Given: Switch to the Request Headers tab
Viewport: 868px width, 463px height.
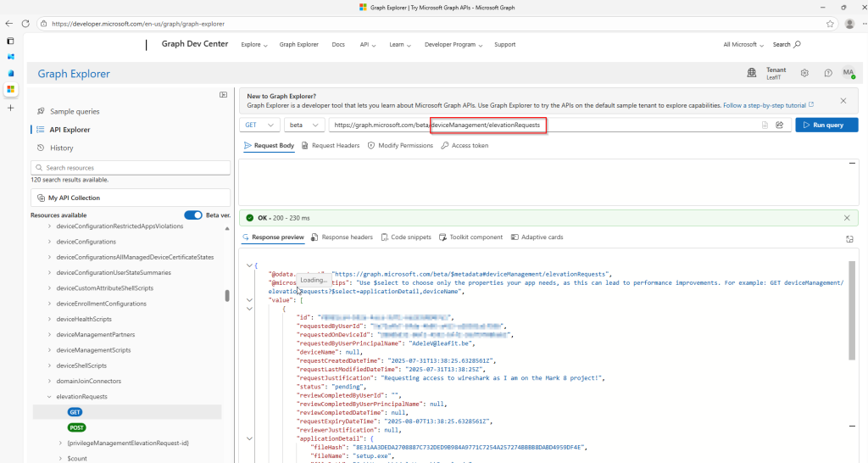Looking at the screenshot, I should point(331,146).
